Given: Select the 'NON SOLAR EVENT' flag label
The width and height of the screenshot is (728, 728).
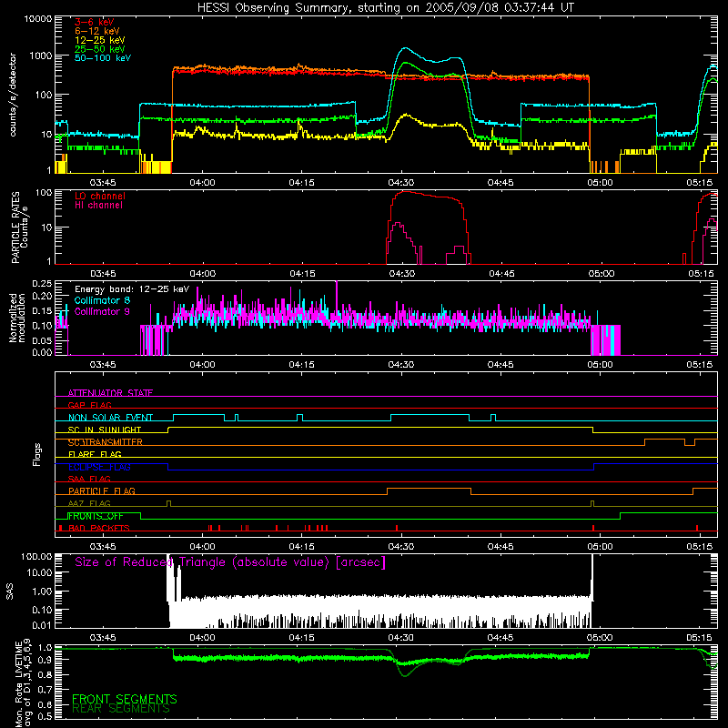Looking at the screenshot, I should [x=110, y=418].
